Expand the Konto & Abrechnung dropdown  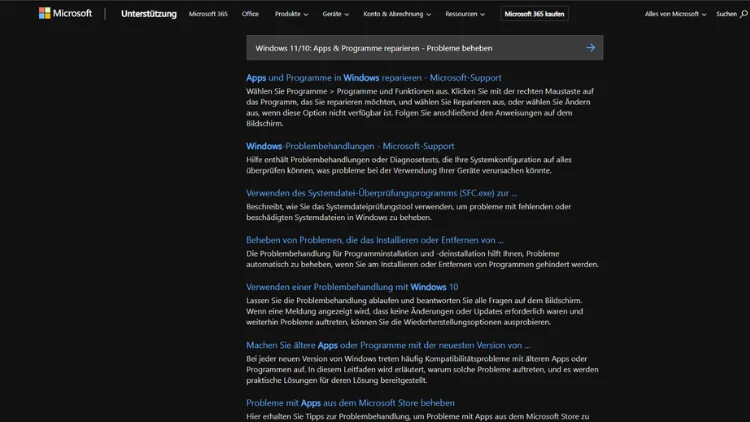397,14
